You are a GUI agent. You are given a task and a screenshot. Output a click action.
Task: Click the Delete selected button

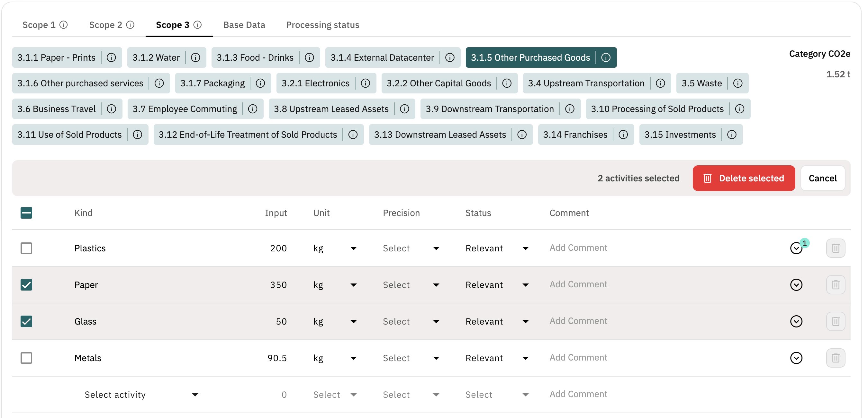[743, 178]
